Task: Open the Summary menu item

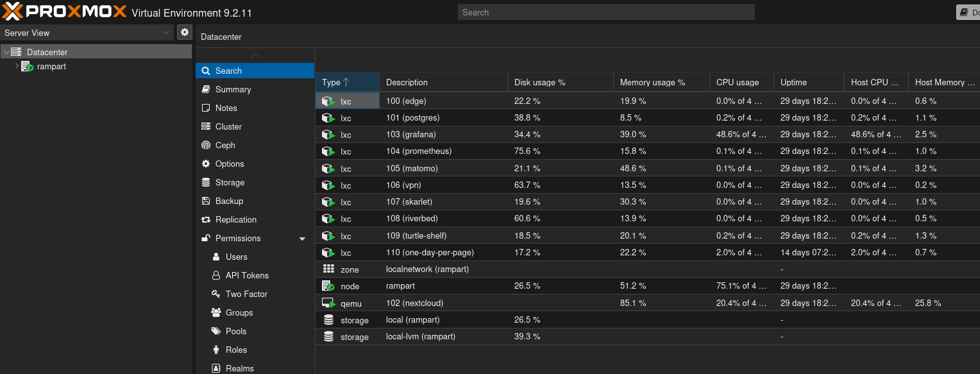Action: 255,89
